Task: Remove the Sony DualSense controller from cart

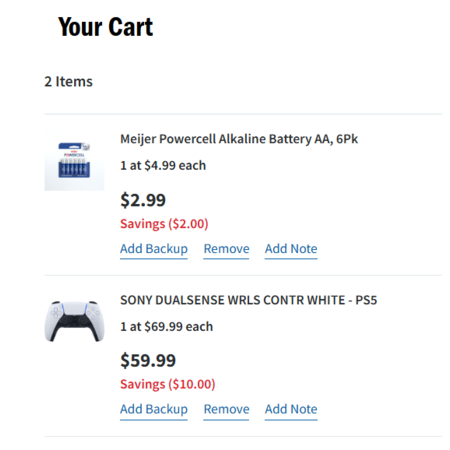Action: click(x=226, y=409)
